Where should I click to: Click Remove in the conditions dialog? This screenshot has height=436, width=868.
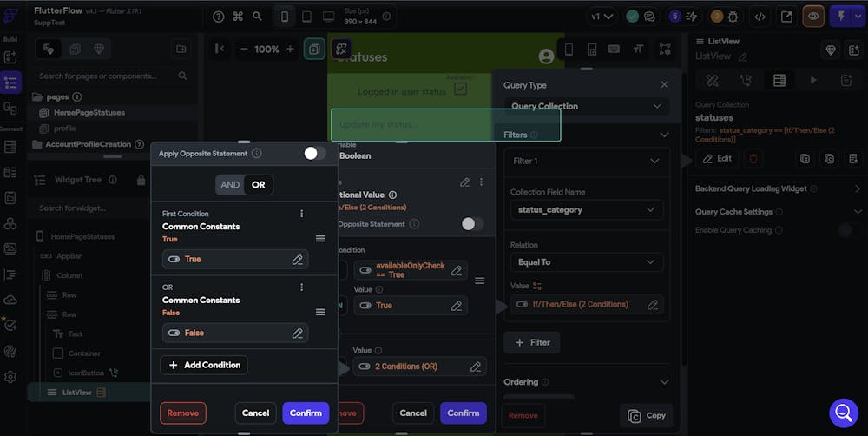182,413
